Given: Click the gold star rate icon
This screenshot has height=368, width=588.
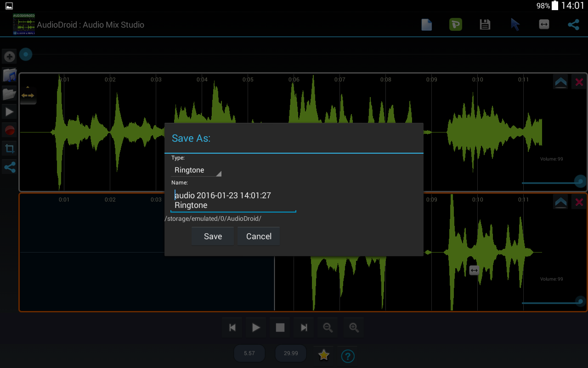Looking at the screenshot, I should pos(324,355).
